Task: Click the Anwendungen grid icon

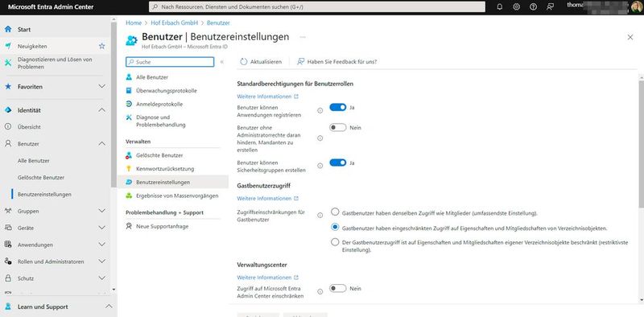Action: (x=8, y=245)
